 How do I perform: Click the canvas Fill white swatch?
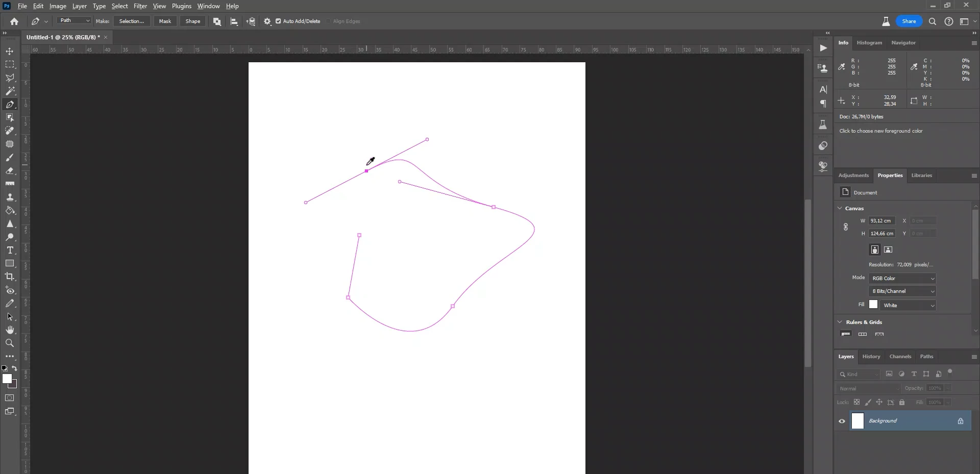[873, 305]
